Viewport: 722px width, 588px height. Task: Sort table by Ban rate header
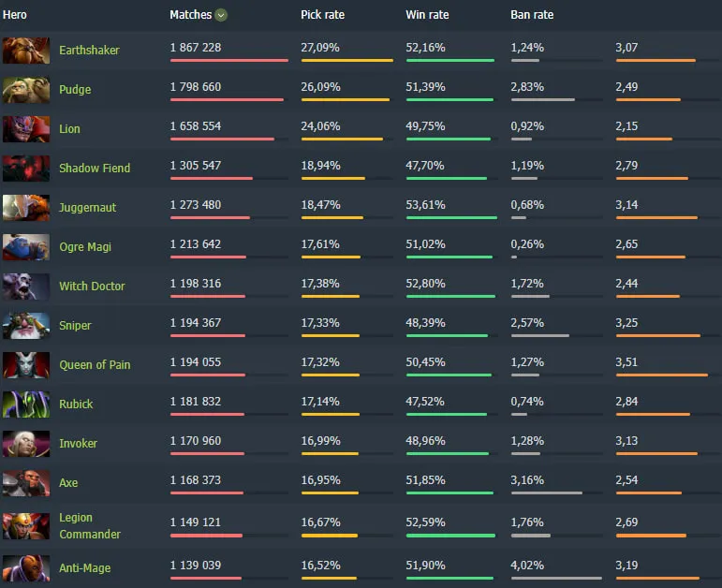point(532,15)
